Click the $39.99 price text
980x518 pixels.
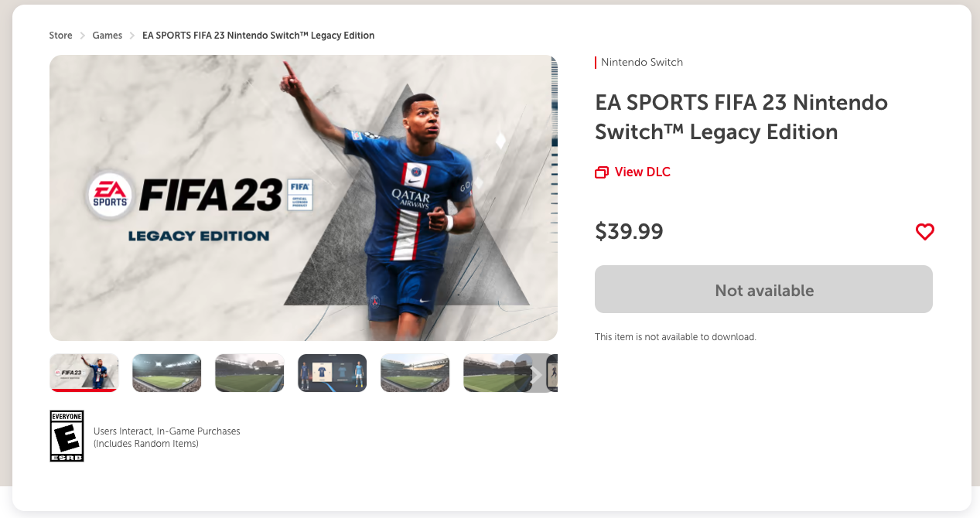point(629,232)
